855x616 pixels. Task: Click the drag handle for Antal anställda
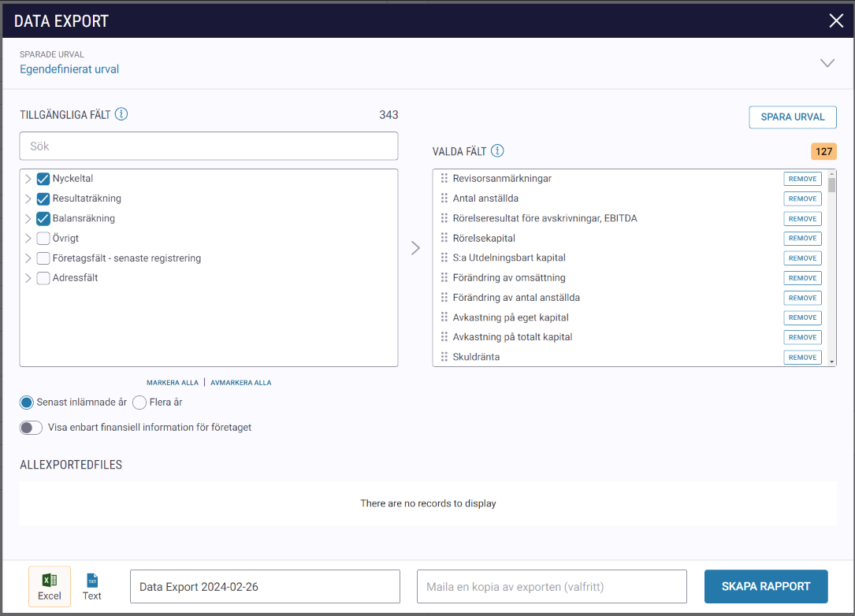click(444, 198)
